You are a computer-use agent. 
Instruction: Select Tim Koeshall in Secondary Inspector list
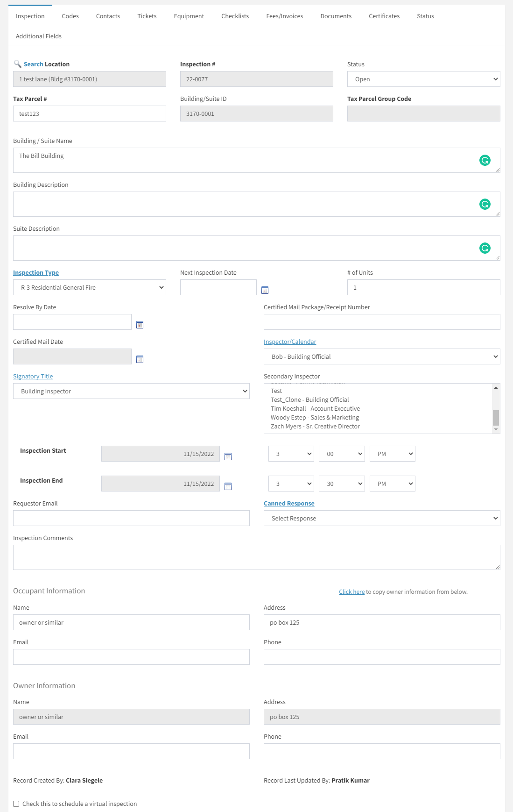tap(315, 408)
